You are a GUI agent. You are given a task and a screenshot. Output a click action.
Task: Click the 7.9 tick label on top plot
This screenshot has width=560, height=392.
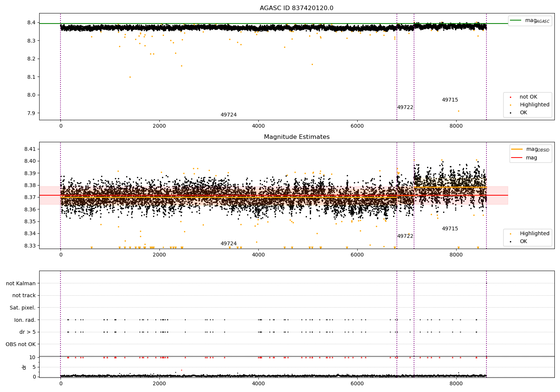[x=31, y=113]
